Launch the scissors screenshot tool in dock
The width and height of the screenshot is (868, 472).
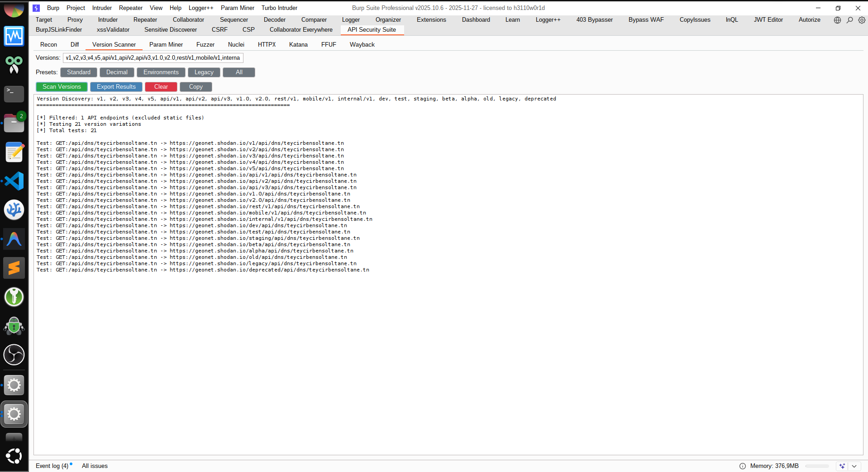pos(14,65)
